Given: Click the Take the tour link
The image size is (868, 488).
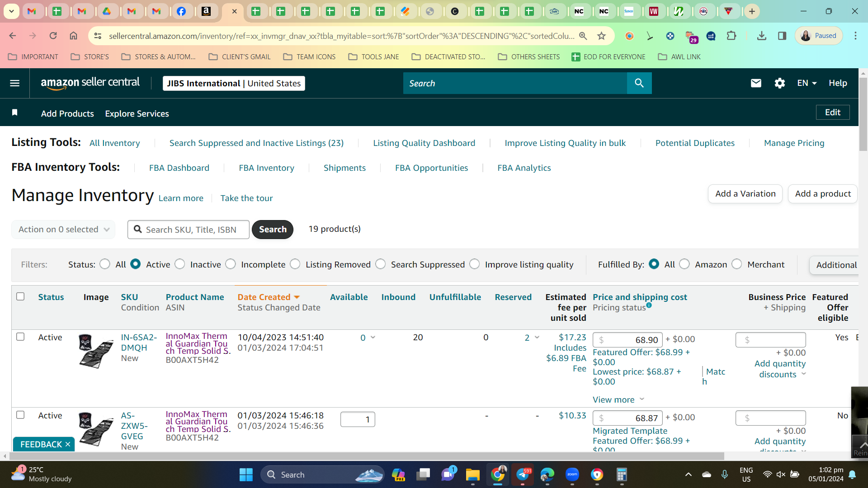Looking at the screenshot, I should (246, 198).
